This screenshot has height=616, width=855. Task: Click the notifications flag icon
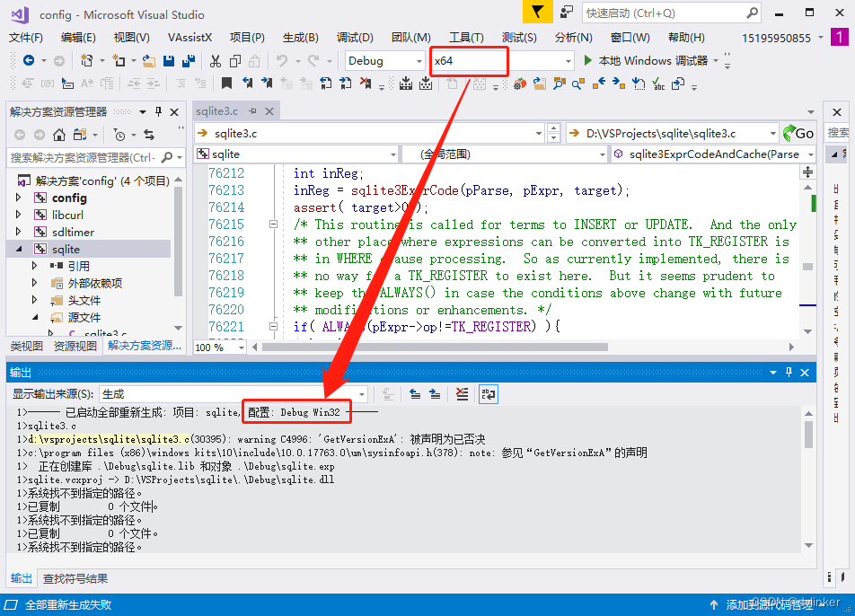click(x=538, y=12)
